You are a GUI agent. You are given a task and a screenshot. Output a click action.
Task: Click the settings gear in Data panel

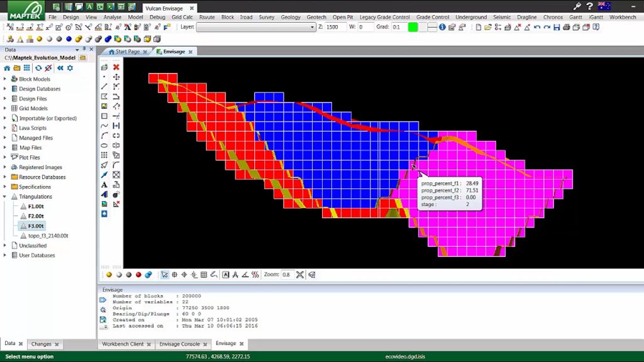pos(70,68)
